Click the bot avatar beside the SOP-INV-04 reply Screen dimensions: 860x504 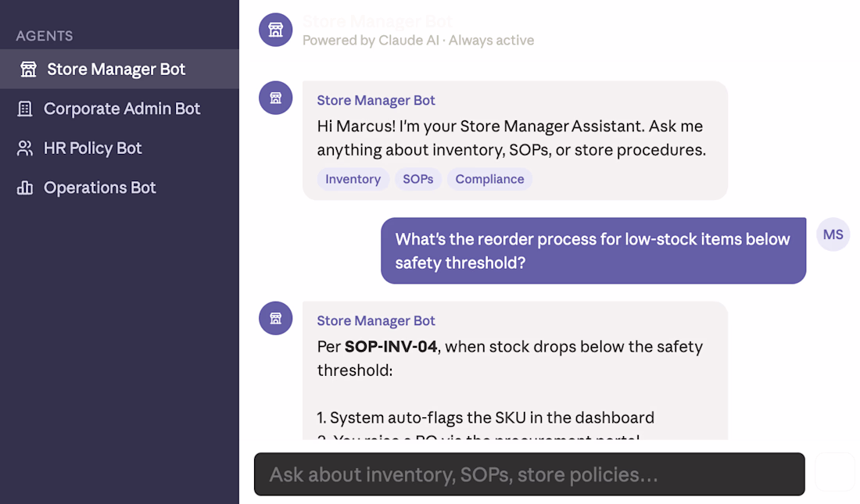pyautogui.click(x=275, y=318)
